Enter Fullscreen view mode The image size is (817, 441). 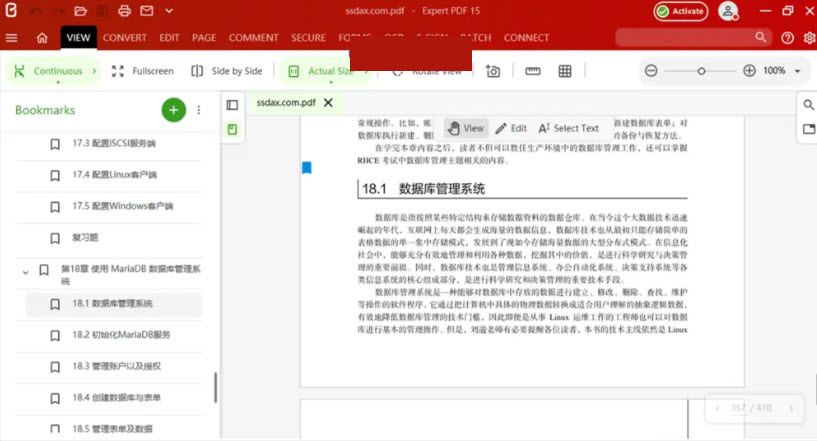point(142,71)
